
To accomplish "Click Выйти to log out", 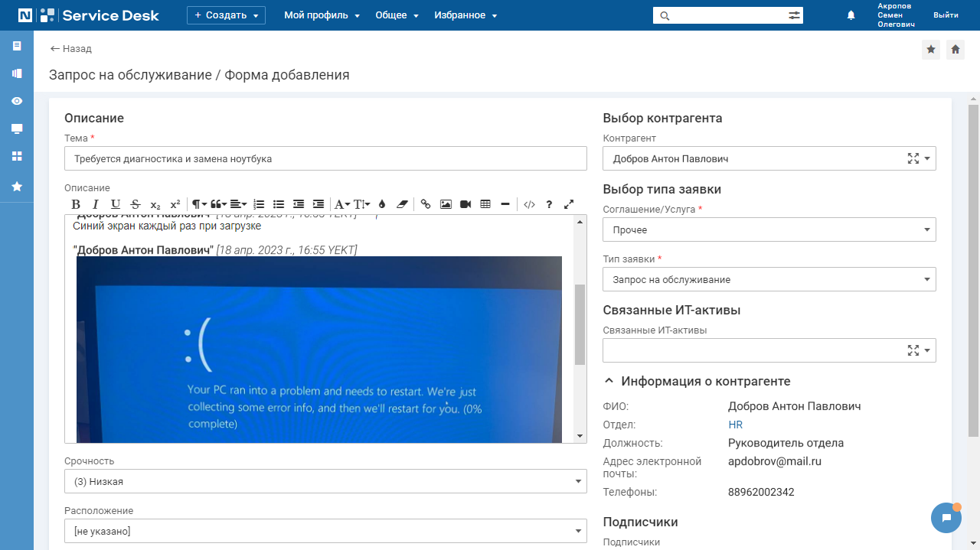I will [946, 15].
